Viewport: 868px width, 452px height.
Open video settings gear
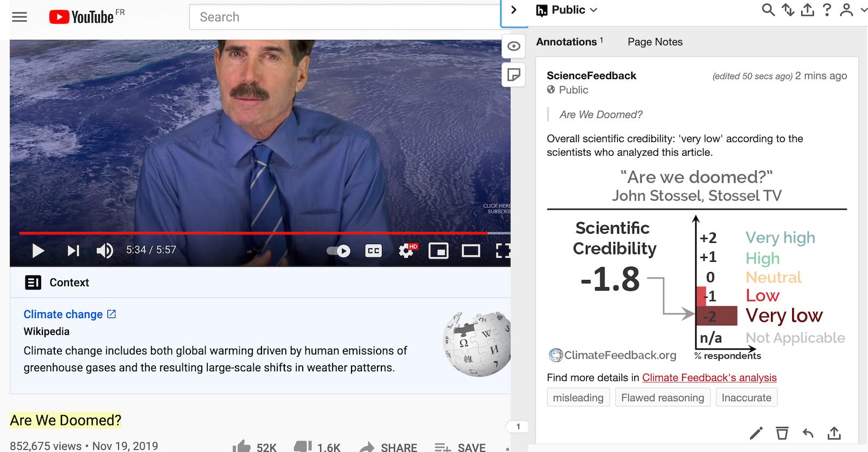click(x=407, y=250)
